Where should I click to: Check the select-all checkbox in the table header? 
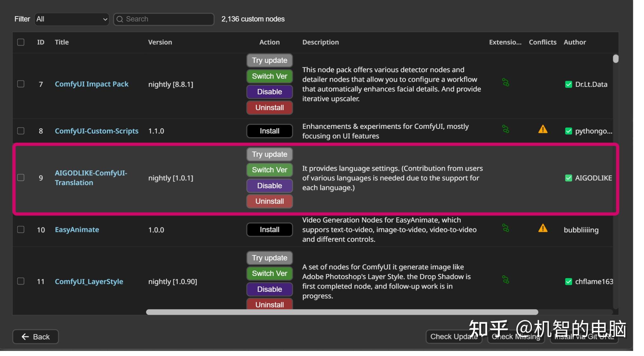point(21,42)
